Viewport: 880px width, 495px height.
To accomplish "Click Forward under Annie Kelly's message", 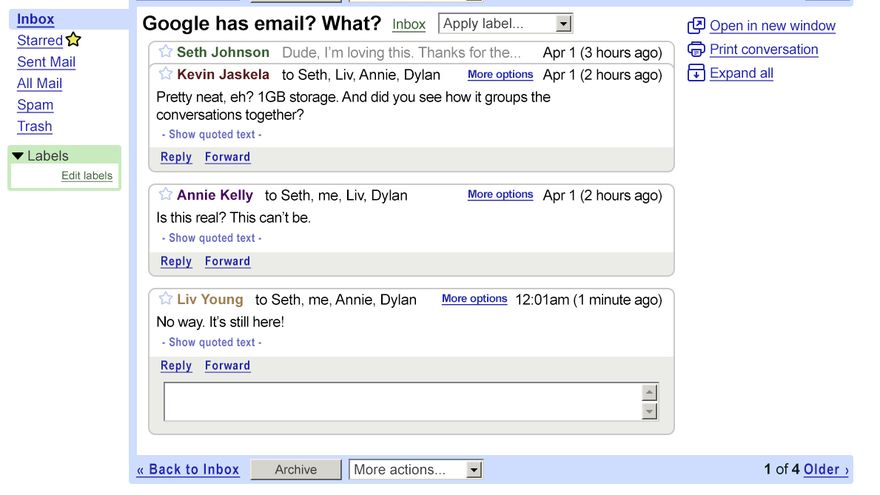I will point(227,262).
